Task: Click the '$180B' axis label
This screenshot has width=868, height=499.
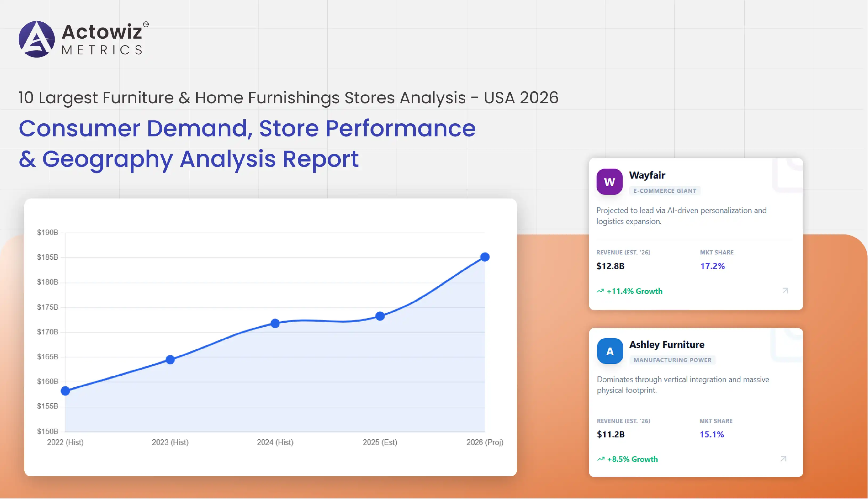Action: click(48, 282)
